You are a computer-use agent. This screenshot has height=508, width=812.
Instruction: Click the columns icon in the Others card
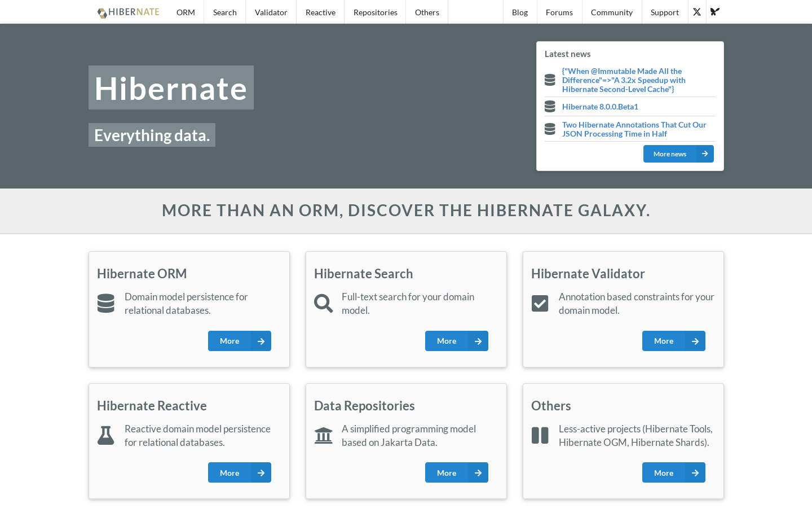point(540,435)
